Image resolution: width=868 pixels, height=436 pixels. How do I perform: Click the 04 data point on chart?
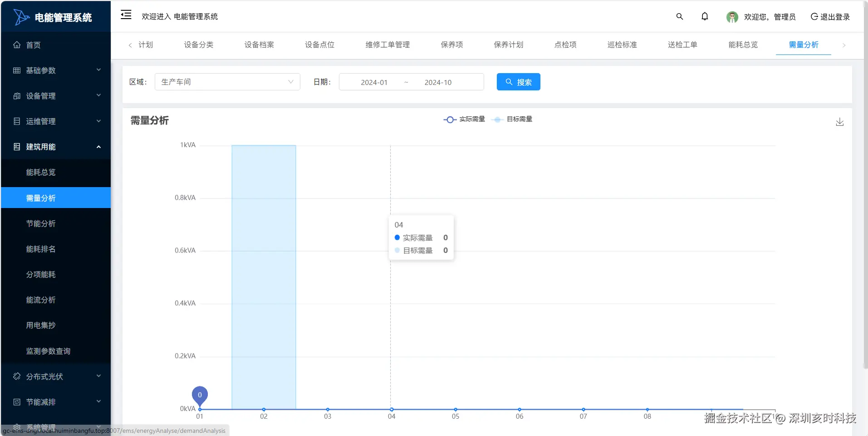[x=392, y=409]
